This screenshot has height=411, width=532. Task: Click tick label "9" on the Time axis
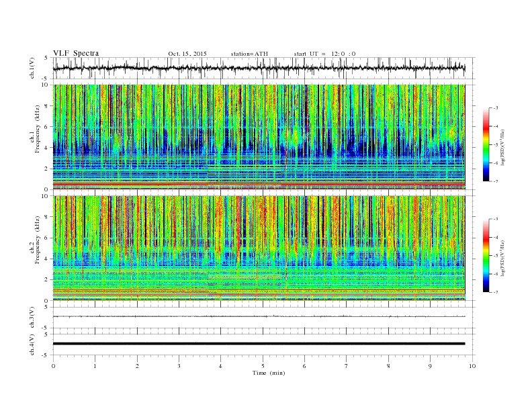click(x=430, y=366)
